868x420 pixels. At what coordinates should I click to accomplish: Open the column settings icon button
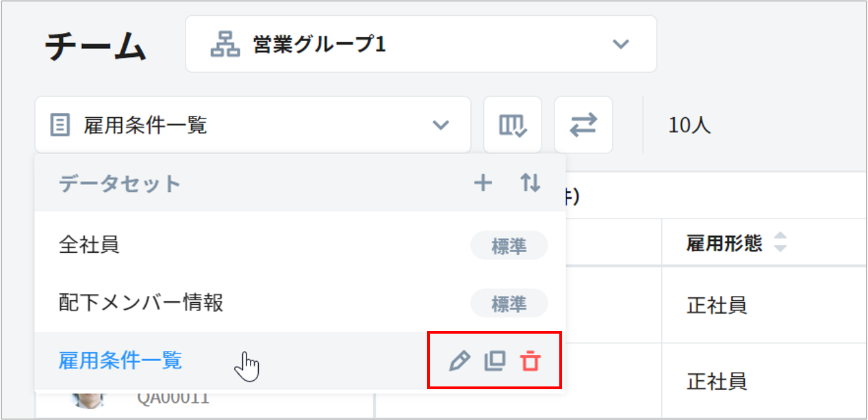click(x=512, y=125)
